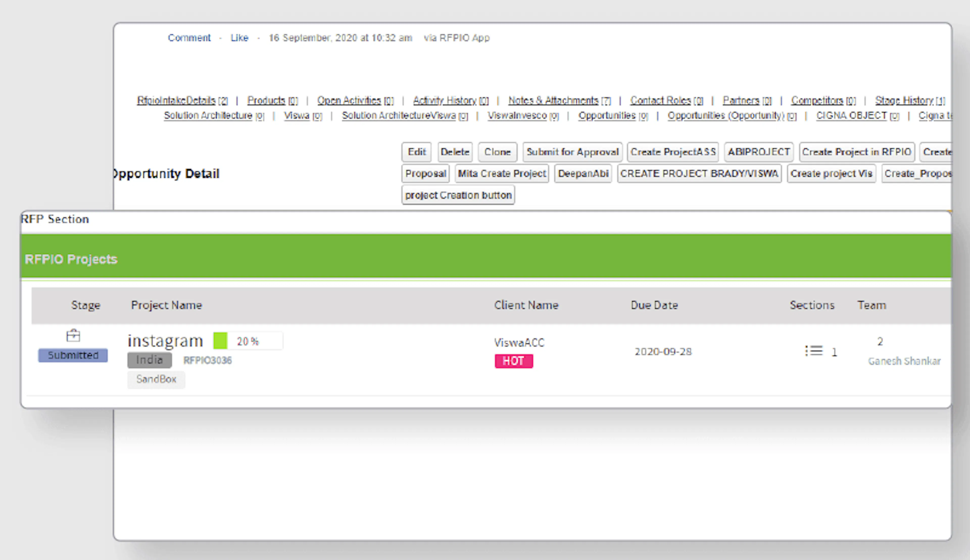This screenshot has width=970, height=560.
Task: Open the instagram project
Action: point(165,341)
